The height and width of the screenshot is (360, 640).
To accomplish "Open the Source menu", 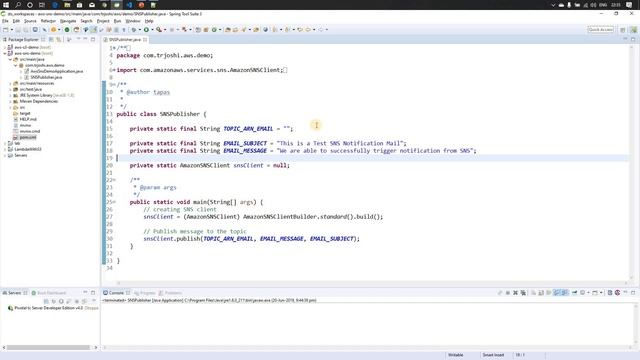I will point(30,21).
